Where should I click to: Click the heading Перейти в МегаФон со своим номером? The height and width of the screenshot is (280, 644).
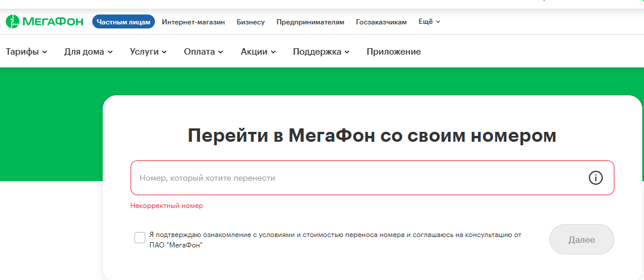[372, 135]
